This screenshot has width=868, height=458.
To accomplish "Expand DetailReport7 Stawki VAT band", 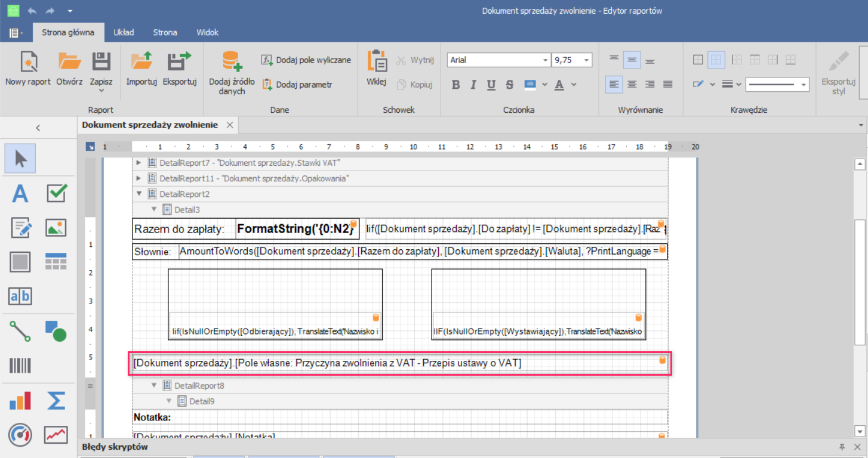I will [139, 162].
